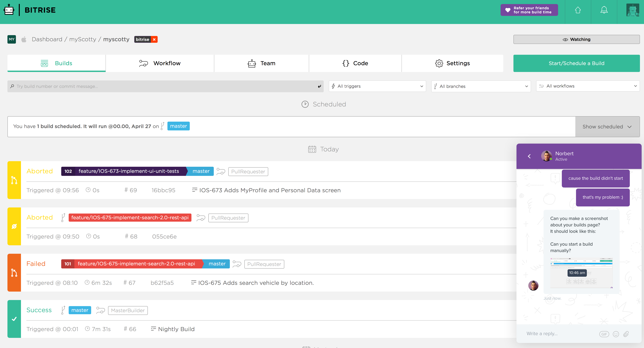Open the All triggers dropdown

click(x=377, y=86)
